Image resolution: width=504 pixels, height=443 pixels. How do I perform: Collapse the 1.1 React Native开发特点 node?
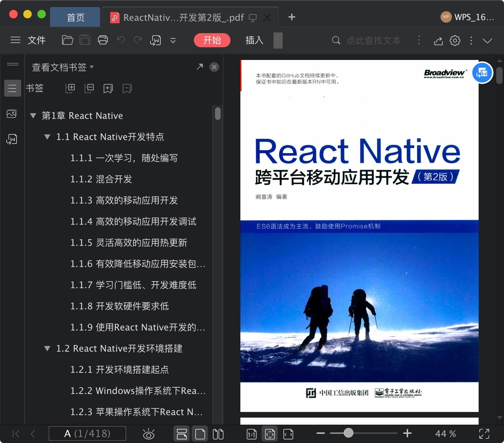(x=47, y=137)
